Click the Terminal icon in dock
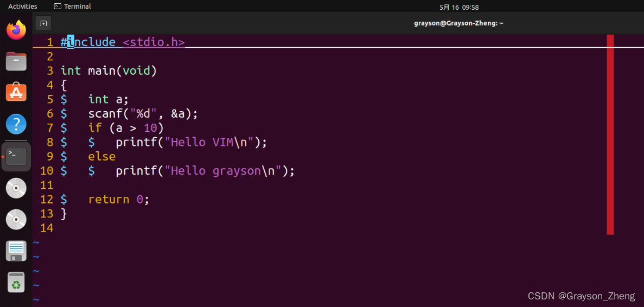Viewport: 644px width, 307px height. [x=16, y=157]
